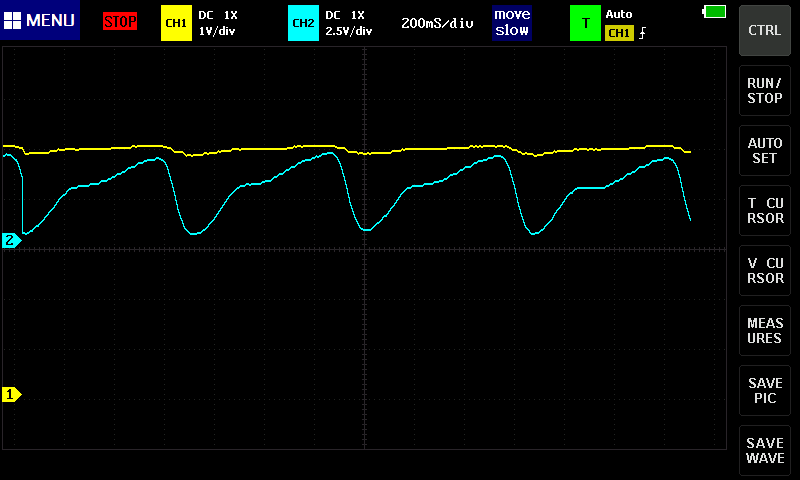Image resolution: width=800 pixels, height=480 pixels.
Task: Click the Auto trigger mode label
Action: click(619, 14)
